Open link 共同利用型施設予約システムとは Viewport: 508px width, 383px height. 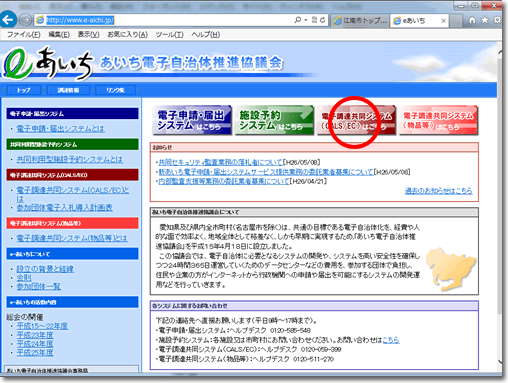pyautogui.click(x=70, y=159)
